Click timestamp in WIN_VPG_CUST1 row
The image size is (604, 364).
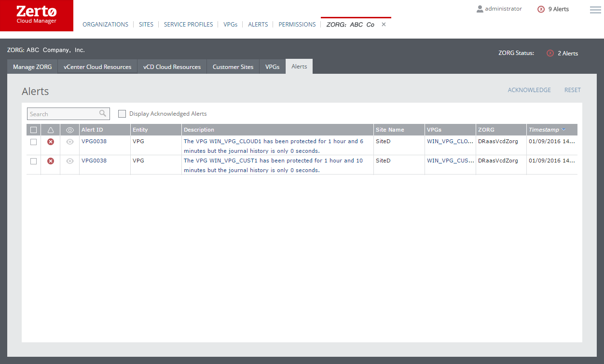[552, 161]
